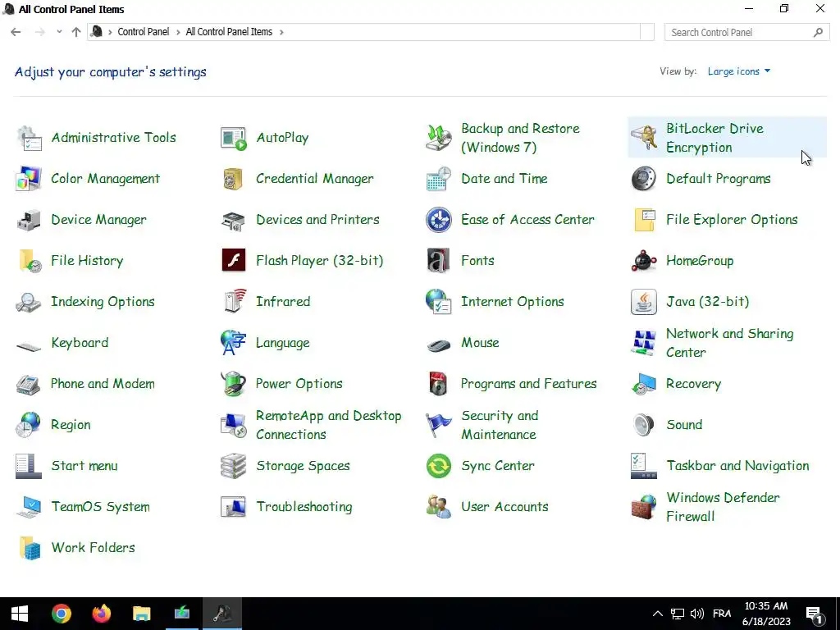Click the Credential Manager safe icon
Screen dimensions: 840x630
[x=234, y=179]
